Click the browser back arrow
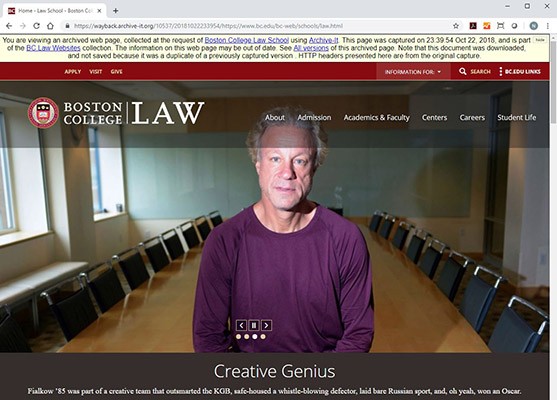557x400 pixels. click(9, 26)
